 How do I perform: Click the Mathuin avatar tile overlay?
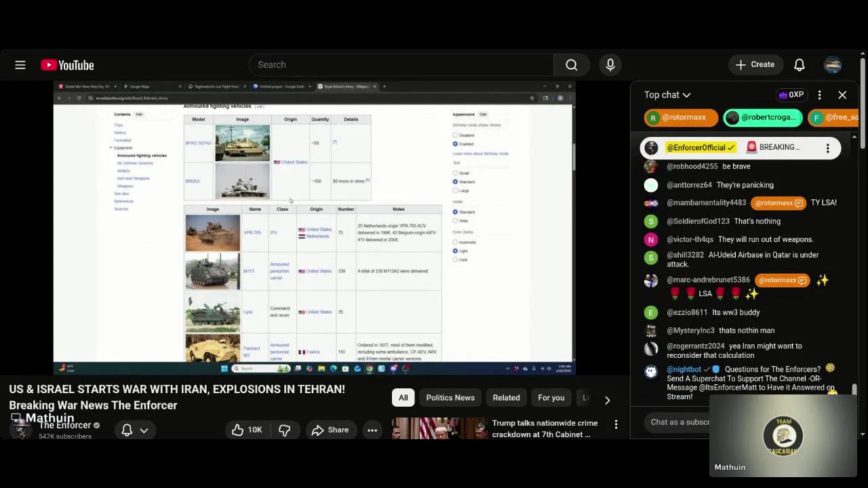783,436
